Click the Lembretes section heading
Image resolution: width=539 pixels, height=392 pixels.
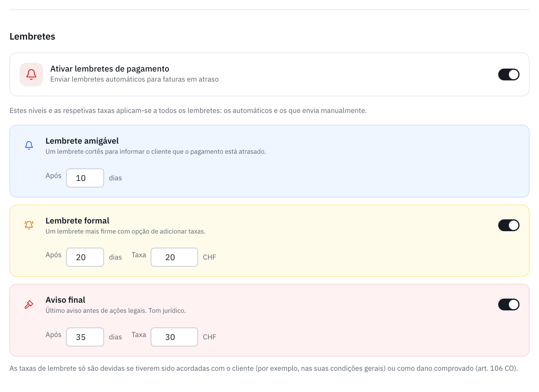click(x=33, y=36)
